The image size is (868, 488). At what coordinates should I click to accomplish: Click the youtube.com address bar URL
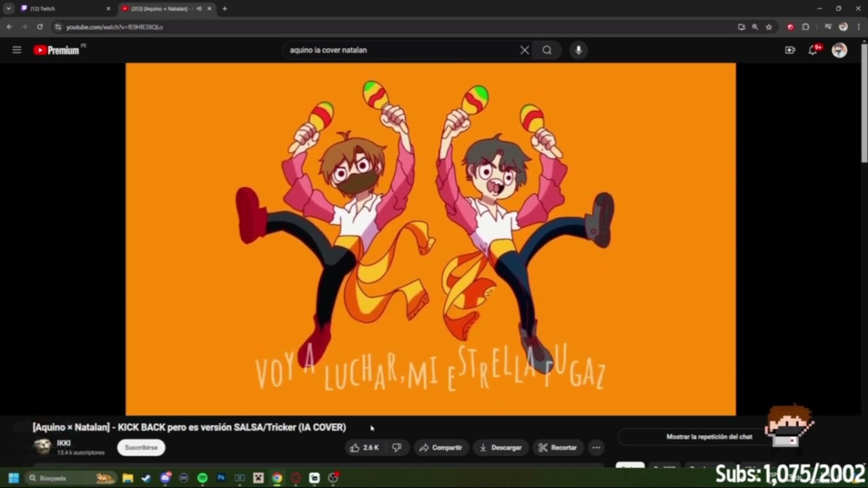[x=115, y=27]
